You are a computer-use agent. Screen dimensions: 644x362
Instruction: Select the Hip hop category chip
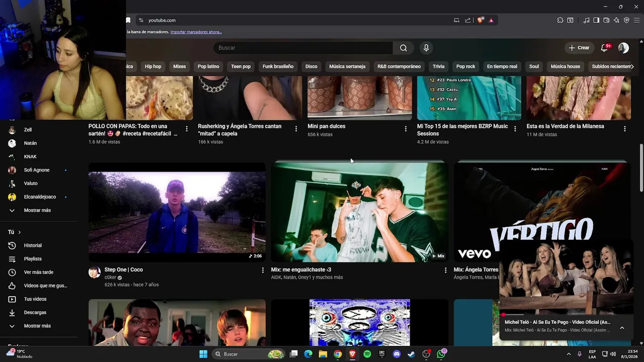[x=153, y=66]
